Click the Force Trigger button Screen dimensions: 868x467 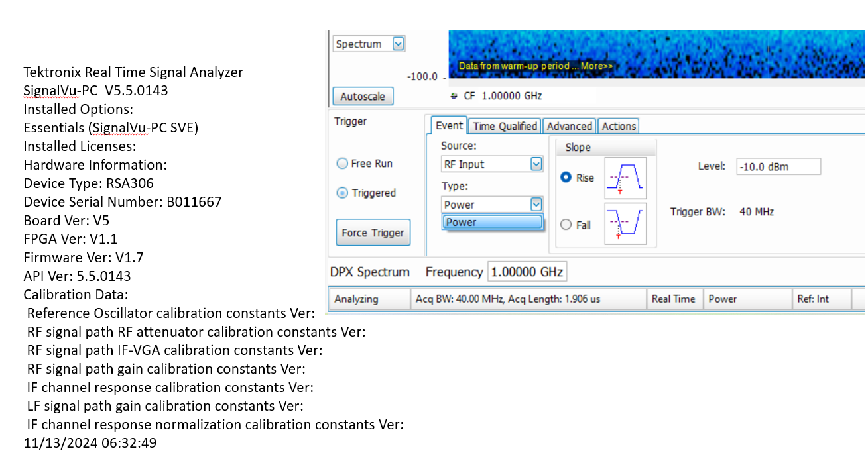point(373,233)
